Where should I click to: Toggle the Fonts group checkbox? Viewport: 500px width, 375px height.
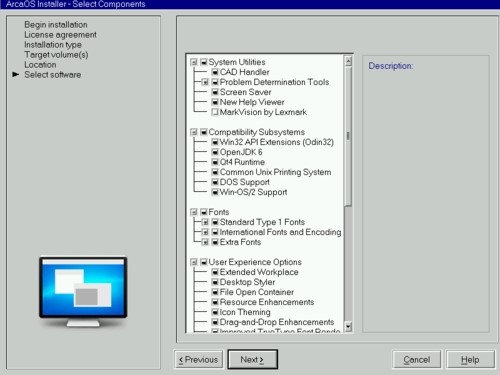[x=204, y=212]
